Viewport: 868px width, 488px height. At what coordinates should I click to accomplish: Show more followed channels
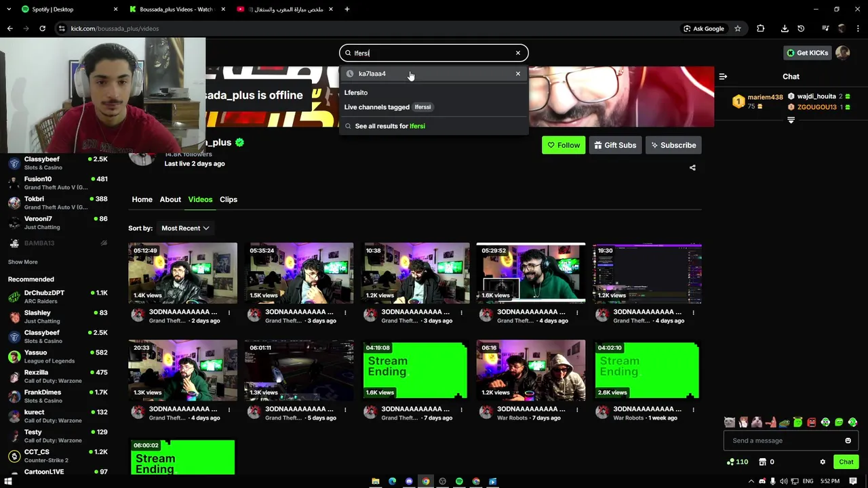coord(23,262)
